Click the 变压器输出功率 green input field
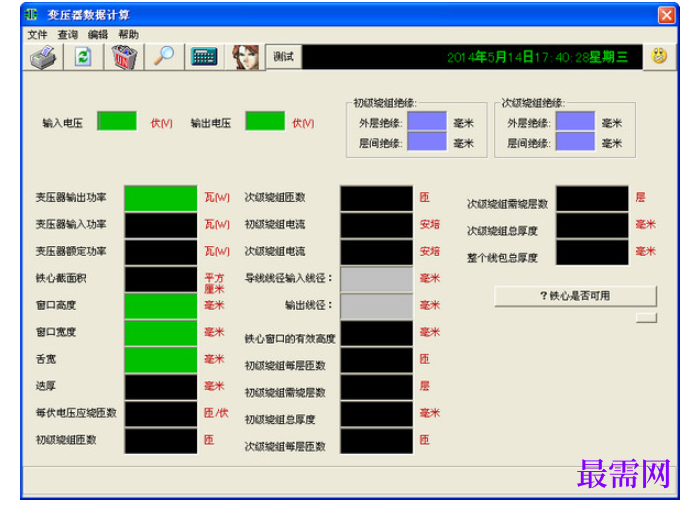The image size is (689, 505). 161,199
